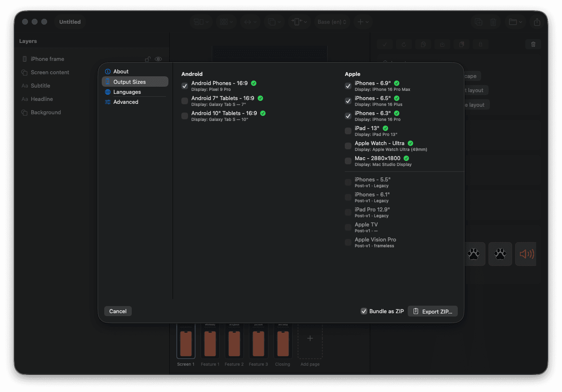Toggle visibility eye of the iPhone frame layer
This screenshot has width=562, height=392.
[x=158, y=59]
